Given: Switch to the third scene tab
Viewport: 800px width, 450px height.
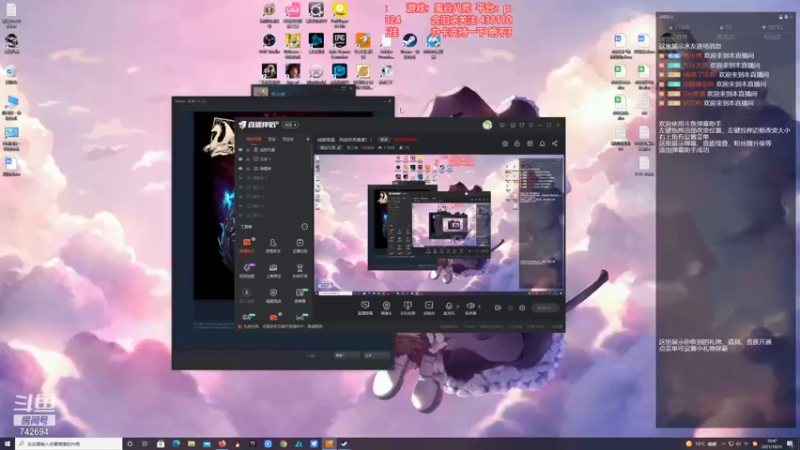Looking at the screenshot, I should 288,139.
